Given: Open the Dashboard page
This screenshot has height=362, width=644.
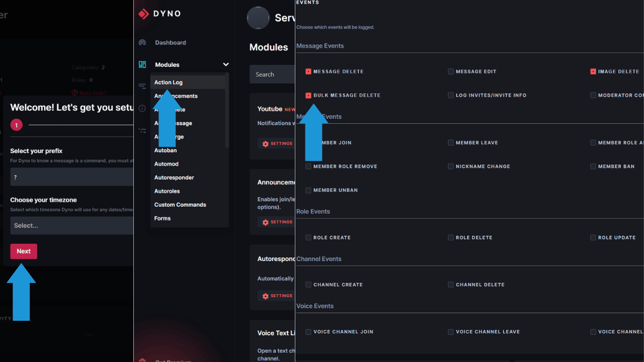Looking at the screenshot, I should tap(171, 43).
